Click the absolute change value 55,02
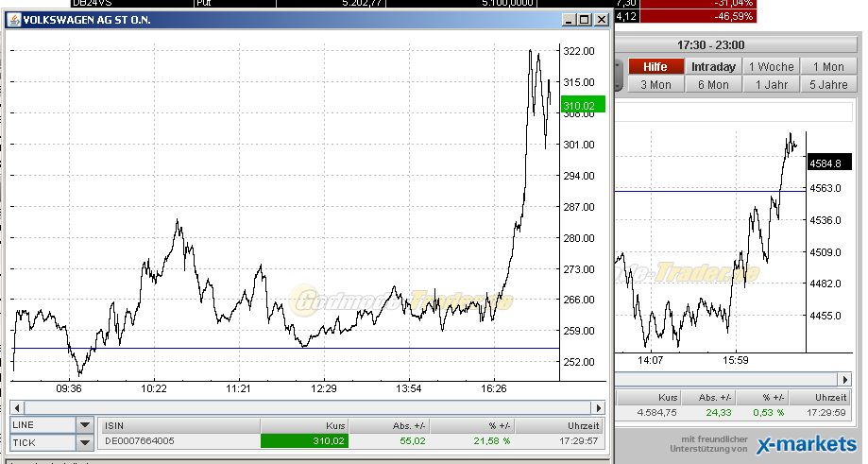Viewport: 868px width, 464px height. click(413, 441)
